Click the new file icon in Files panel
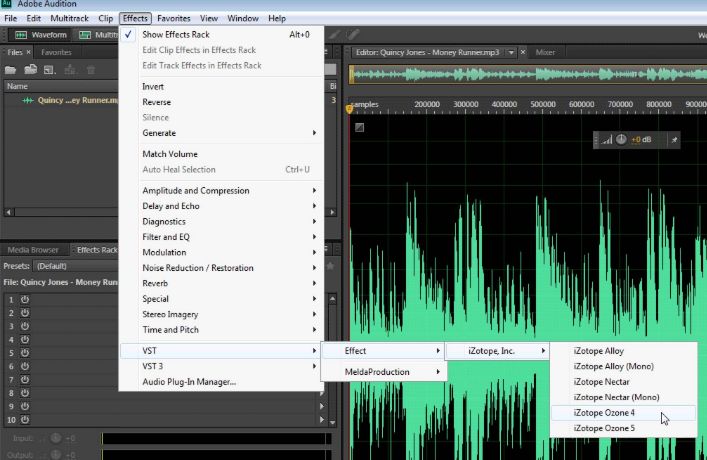Image resolution: width=707 pixels, height=460 pixels. [49, 70]
